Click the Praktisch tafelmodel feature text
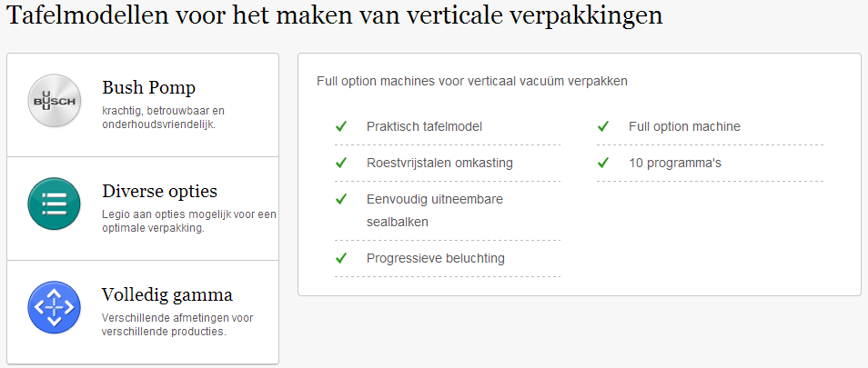The width and height of the screenshot is (868, 368). [425, 126]
